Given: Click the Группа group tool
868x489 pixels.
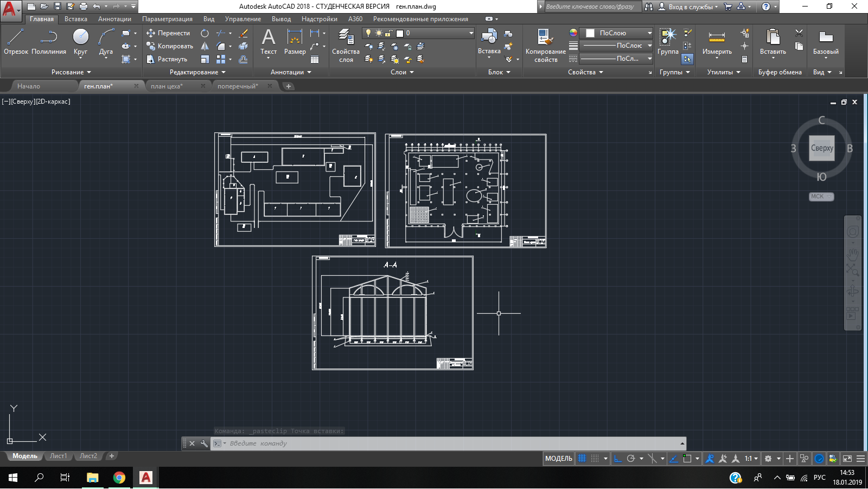Looking at the screenshot, I should point(668,42).
